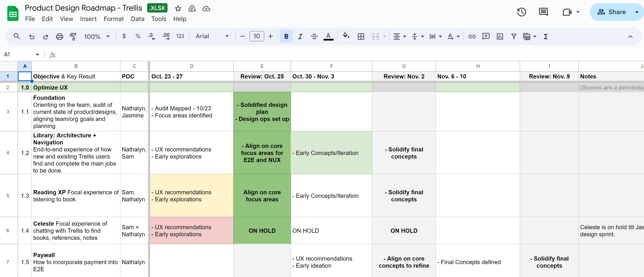The height and width of the screenshot is (277, 644).
Task: Increase font size plus button
Action: [x=270, y=36]
